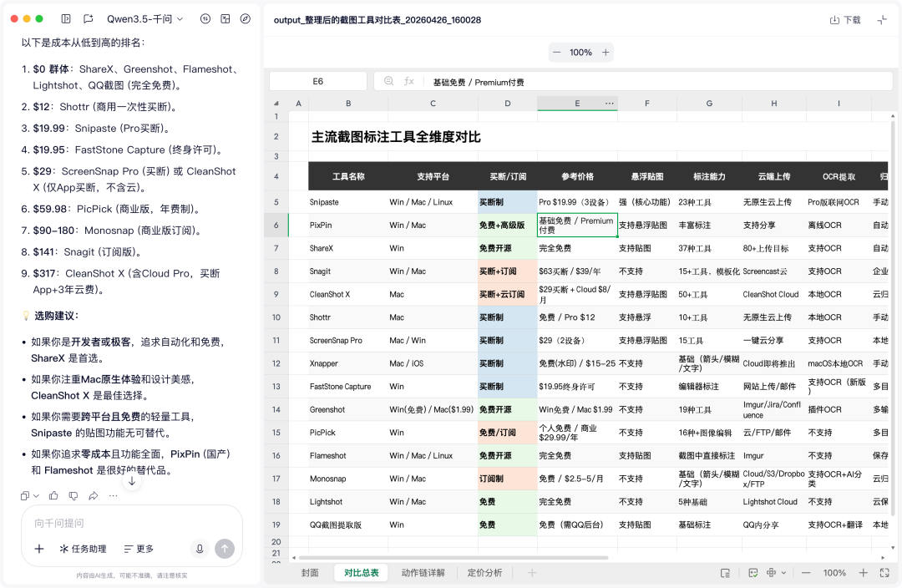Expand the copy options chevron
Viewport: 902px width, 588px height.
pos(36,496)
